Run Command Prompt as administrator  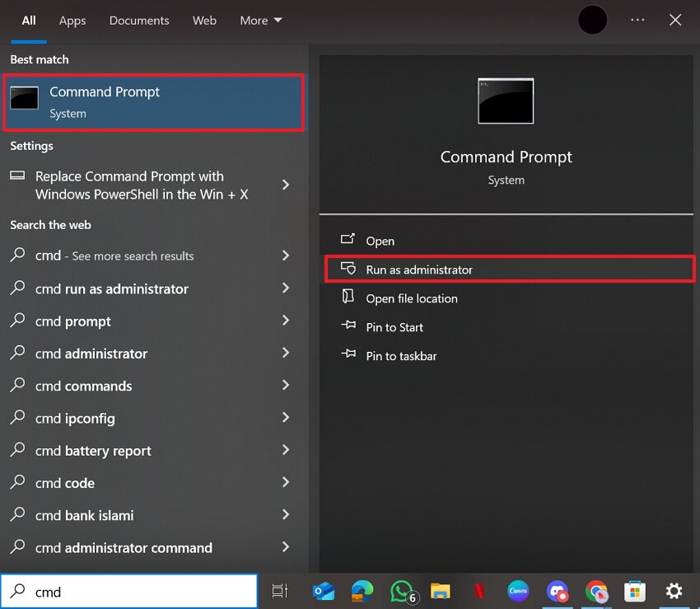419,269
